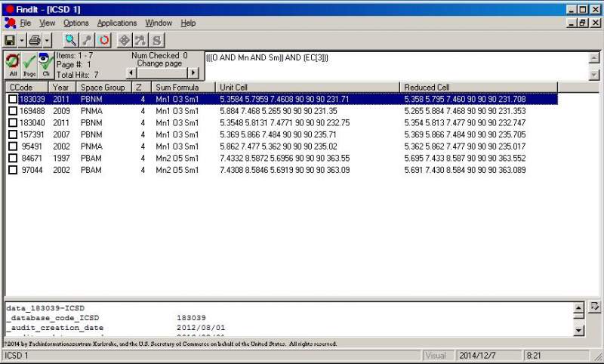The width and height of the screenshot is (604, 364).
Task: Click the Reduced Cell column header
Action: (479, 88)
